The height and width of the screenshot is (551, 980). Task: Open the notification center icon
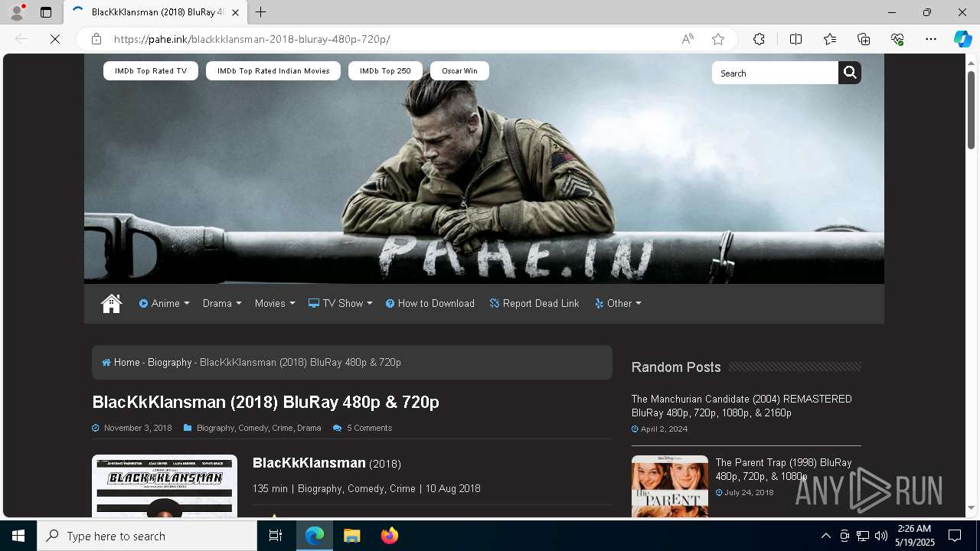[x=955, y=536]
